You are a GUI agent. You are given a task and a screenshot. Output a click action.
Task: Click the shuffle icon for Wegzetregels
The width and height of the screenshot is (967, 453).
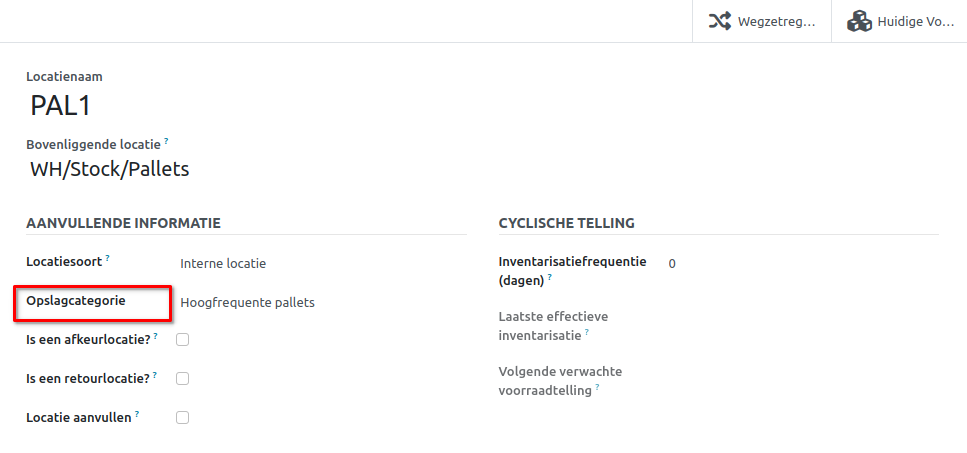pyautogui.click(x=719, y=21)
